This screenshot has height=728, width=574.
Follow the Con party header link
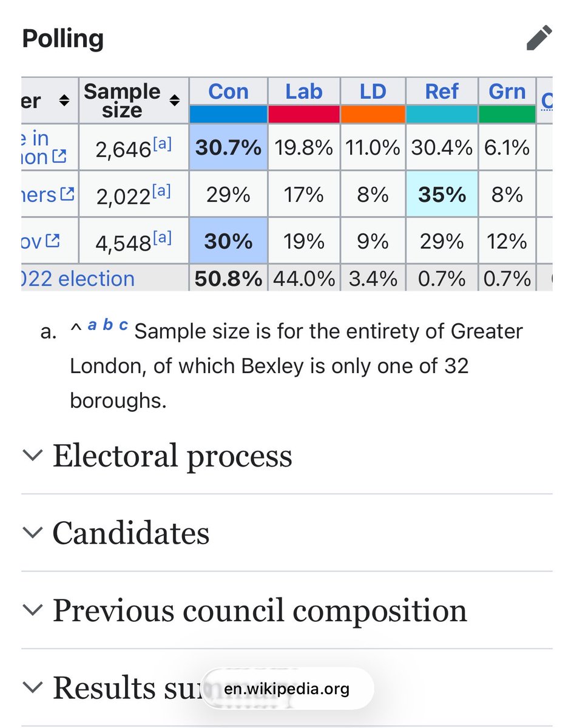(x=228, y=92)
